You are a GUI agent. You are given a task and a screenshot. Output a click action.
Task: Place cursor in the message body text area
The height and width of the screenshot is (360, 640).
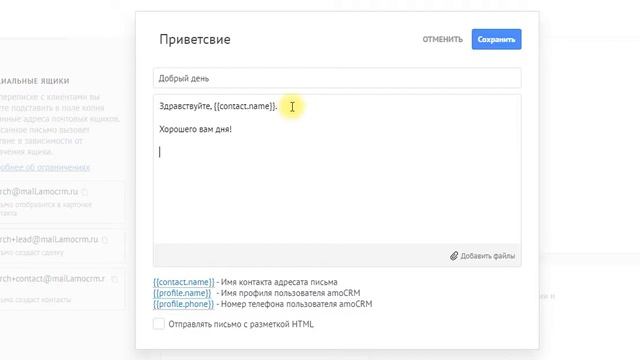point(337,169)
